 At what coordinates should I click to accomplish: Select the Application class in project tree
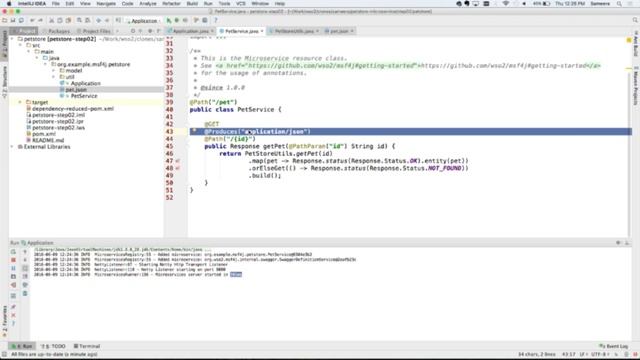pos(86,83)
